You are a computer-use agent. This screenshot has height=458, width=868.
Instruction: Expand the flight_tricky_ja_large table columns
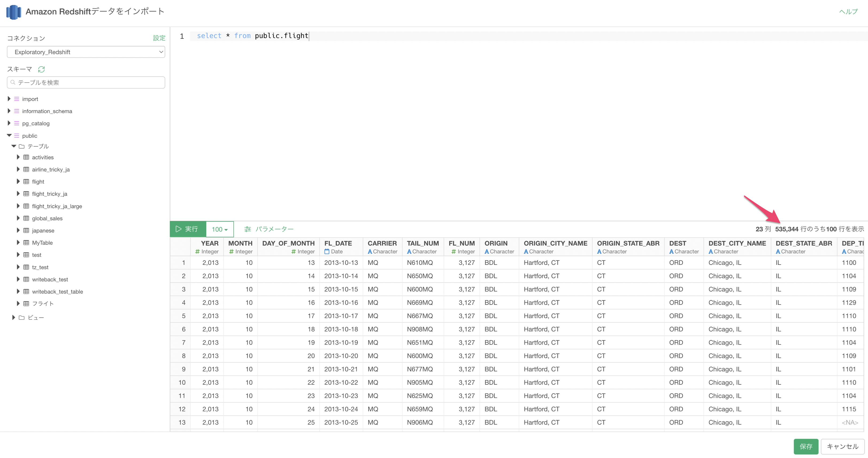click(18, 206)
